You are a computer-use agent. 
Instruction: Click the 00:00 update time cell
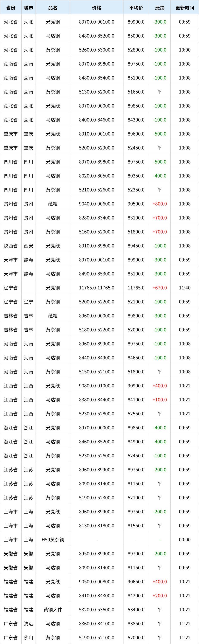[185, 540]
